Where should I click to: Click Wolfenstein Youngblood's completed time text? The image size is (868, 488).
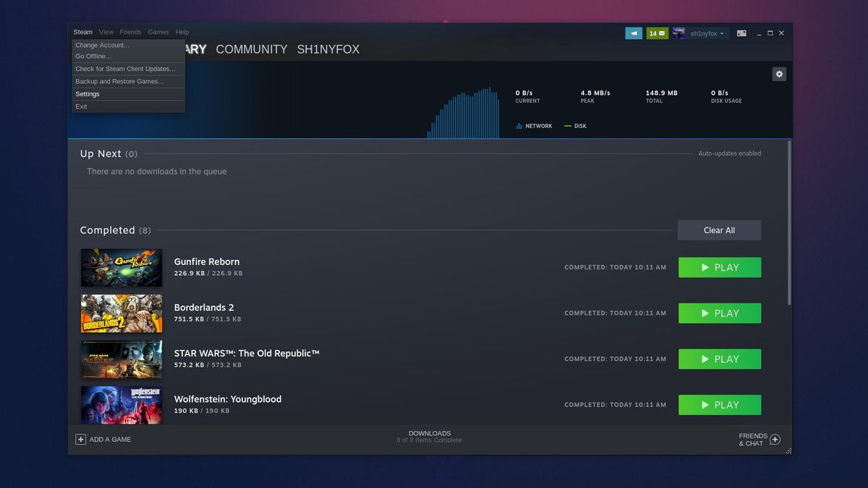point(616,405)
